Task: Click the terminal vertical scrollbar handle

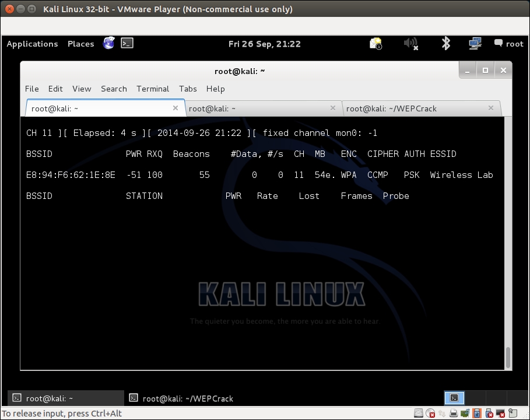Action: (x=508, y=357)
